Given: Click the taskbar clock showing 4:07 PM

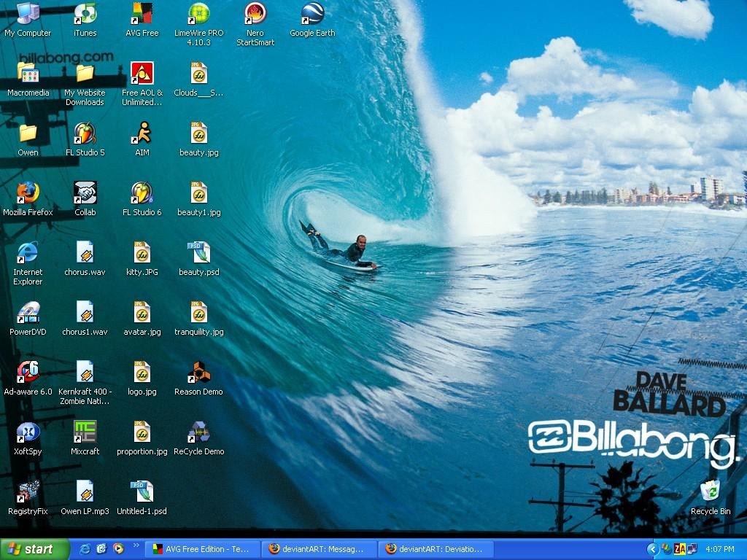Looking at the screenshot, I should pyautogui.click(x=720, y=550).
